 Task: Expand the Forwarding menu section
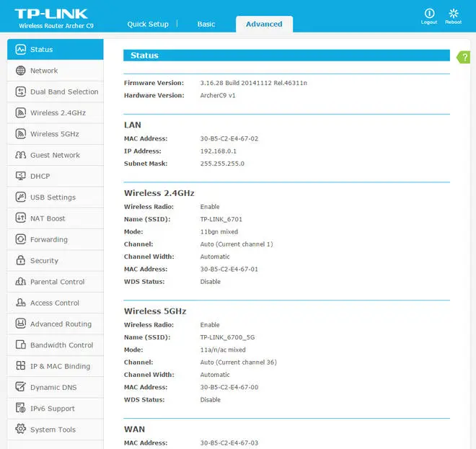tap(48, 240)
